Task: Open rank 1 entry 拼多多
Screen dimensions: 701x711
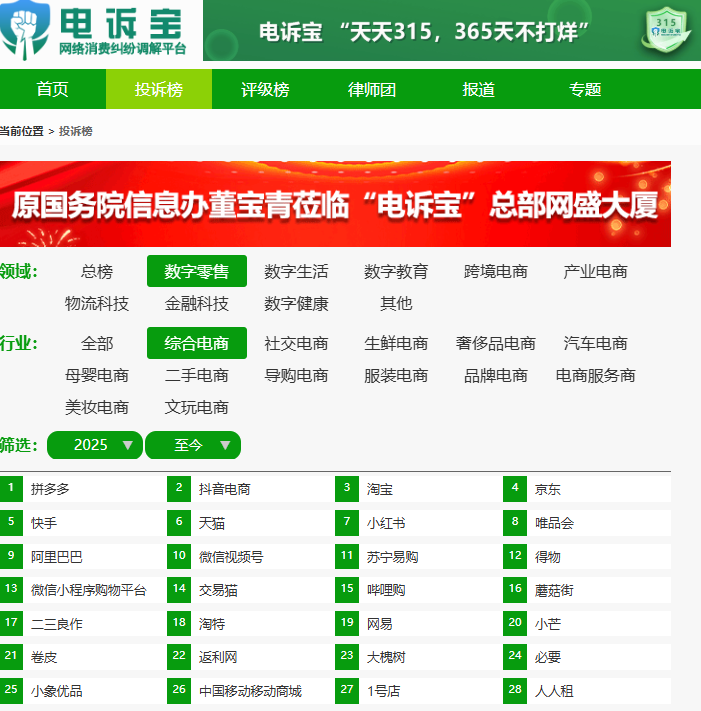Action: click(x=50, y=489)
